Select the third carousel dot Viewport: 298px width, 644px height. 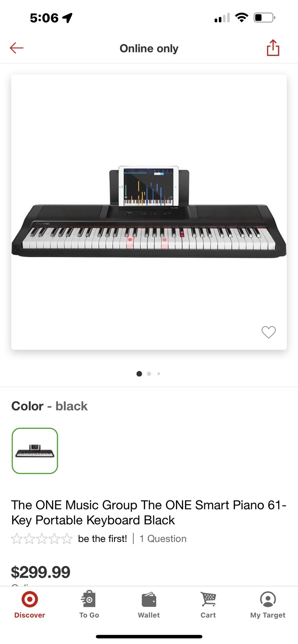click(x=159, y=374)
